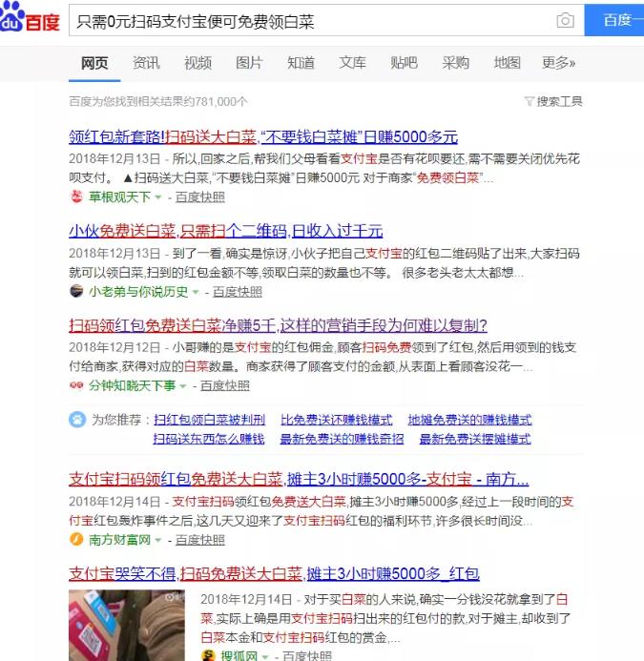This screenshot has height=661, width=644.
Task: Open recommended link 扫红包领白菜被判刑
Action: point(209,420)
